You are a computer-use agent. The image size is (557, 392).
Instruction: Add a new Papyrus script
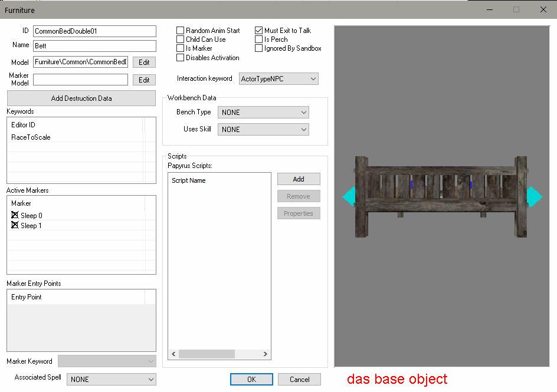299,179
